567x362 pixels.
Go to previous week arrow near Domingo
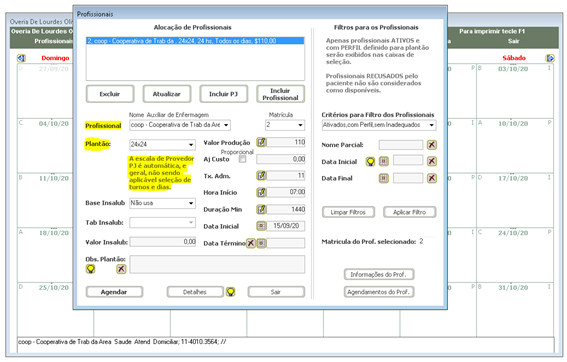(21, 58)
